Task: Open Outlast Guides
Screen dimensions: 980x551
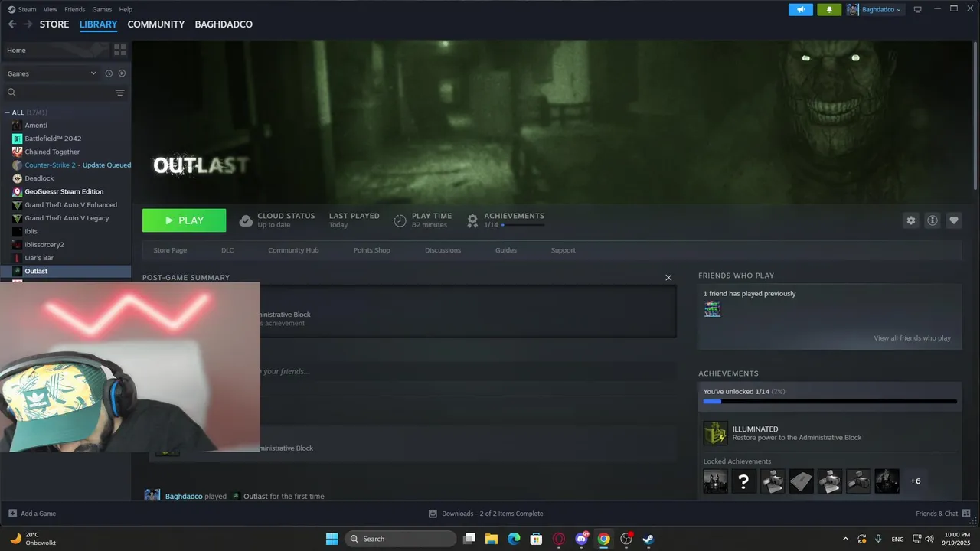Action: [506, 250]
